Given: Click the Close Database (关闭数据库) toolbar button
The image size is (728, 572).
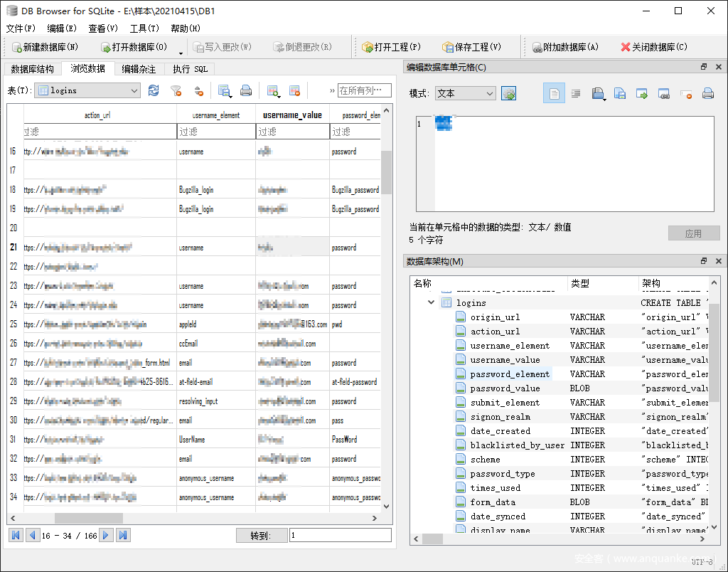Looking at the screenshot, I should [x=654, y=47].
